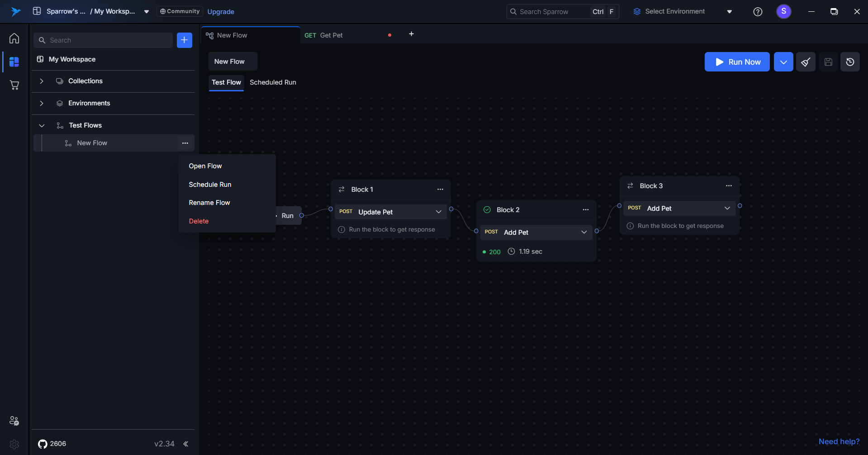Open the GitHub stars icon

point(43,444)
